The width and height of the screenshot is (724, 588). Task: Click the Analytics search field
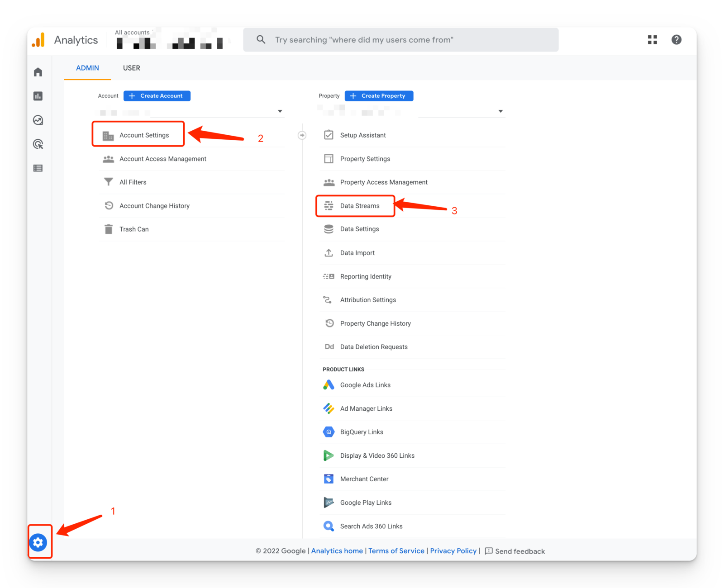(400, 40)
